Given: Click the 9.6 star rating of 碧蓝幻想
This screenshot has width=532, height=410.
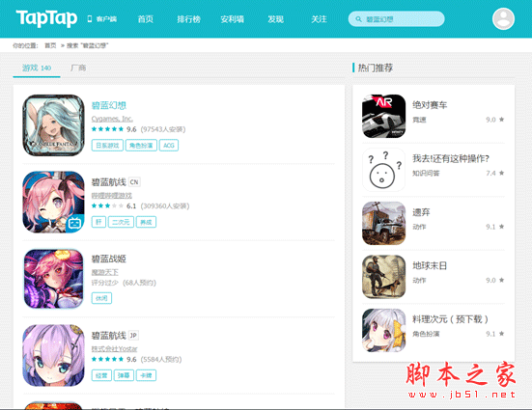Looking at the screenshot, I should click(x=114, y=129).
